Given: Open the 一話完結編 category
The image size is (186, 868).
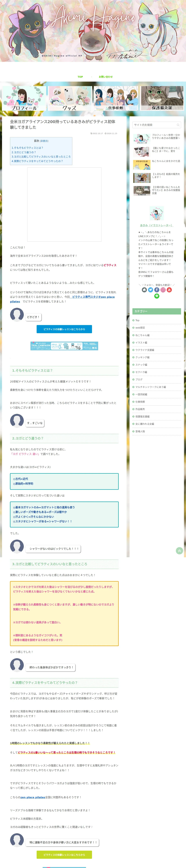Looking at the screenshot, I should pos(141,394).
